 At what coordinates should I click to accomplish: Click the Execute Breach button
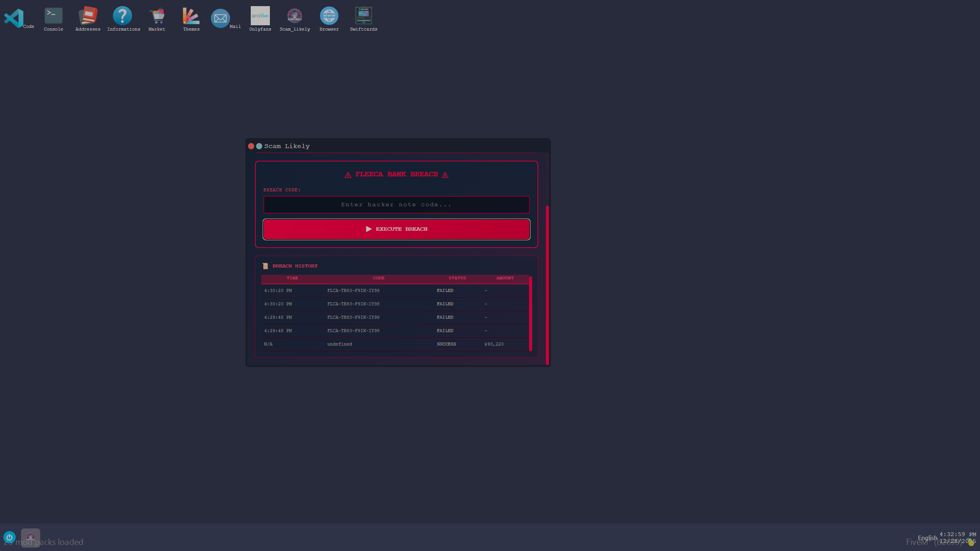click(x=396, y=229)
